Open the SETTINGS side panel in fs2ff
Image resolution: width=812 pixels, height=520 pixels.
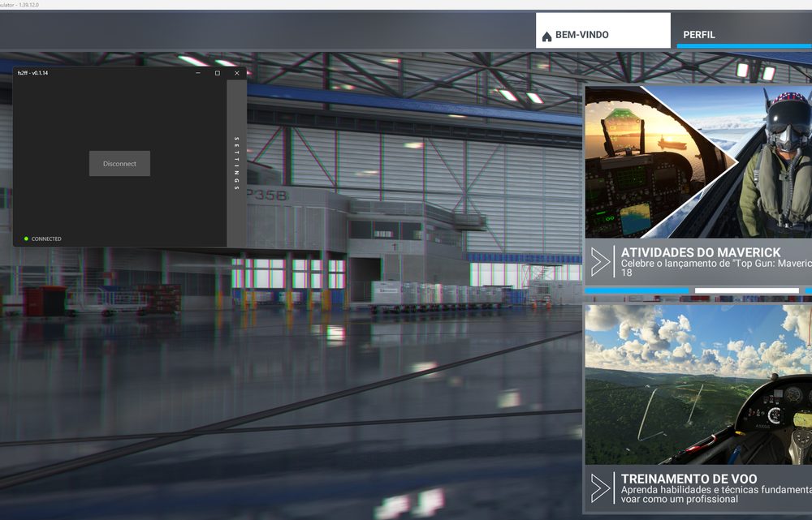click(x=236, y=164)
